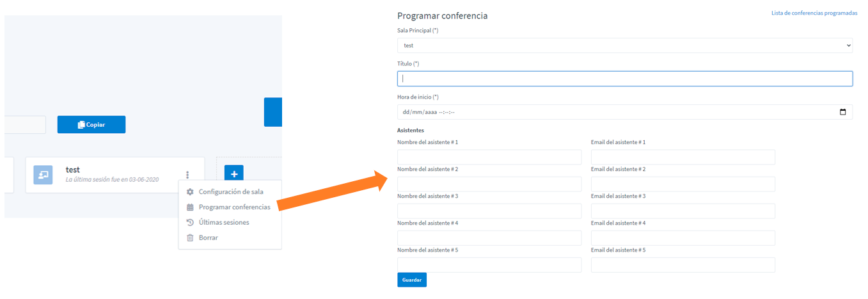Click the three-dot menu on test room
The image size is (868, 299).
[187, 175]
